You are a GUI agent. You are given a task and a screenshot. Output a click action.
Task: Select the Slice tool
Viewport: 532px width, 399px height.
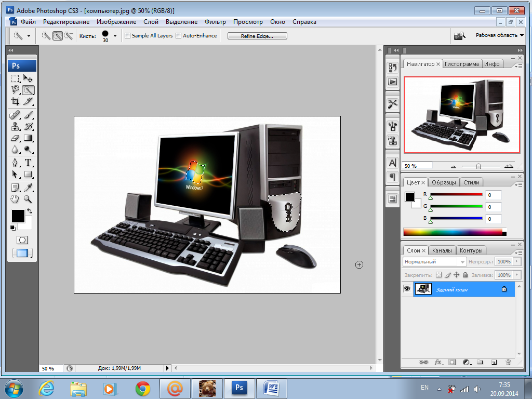(x=28, y=101)
